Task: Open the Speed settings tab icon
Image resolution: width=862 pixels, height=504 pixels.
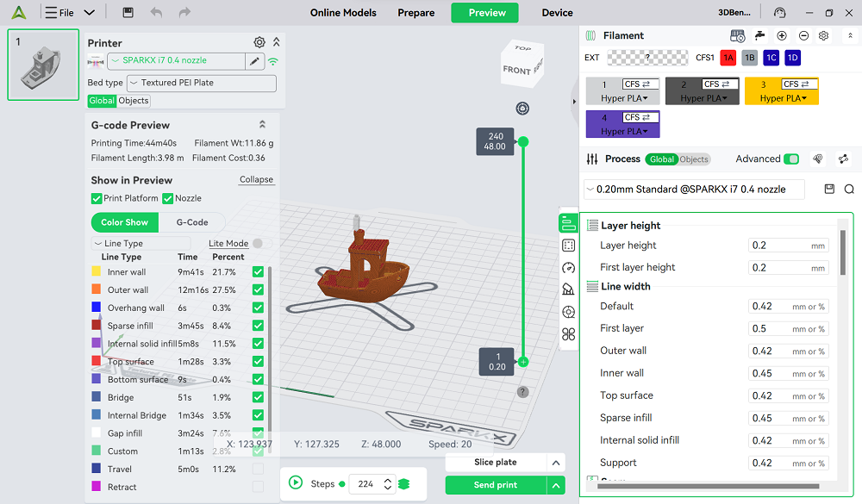Action: pos(568,268)
